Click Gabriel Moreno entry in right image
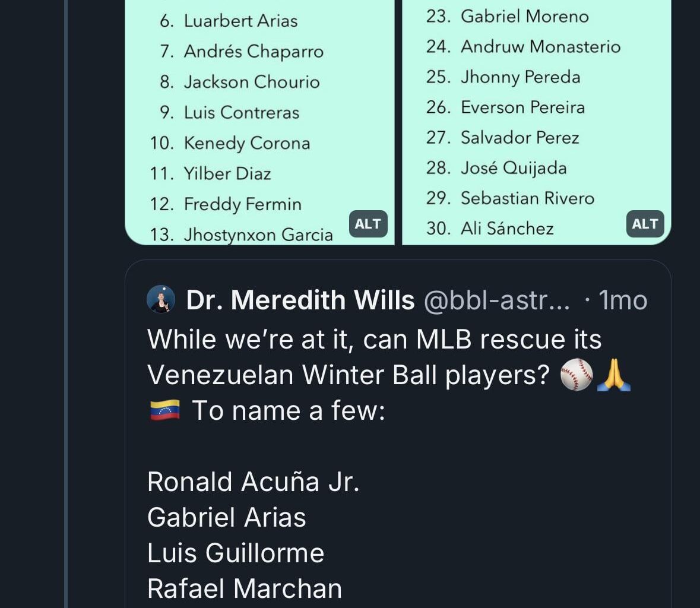 [x=524, y=17]
